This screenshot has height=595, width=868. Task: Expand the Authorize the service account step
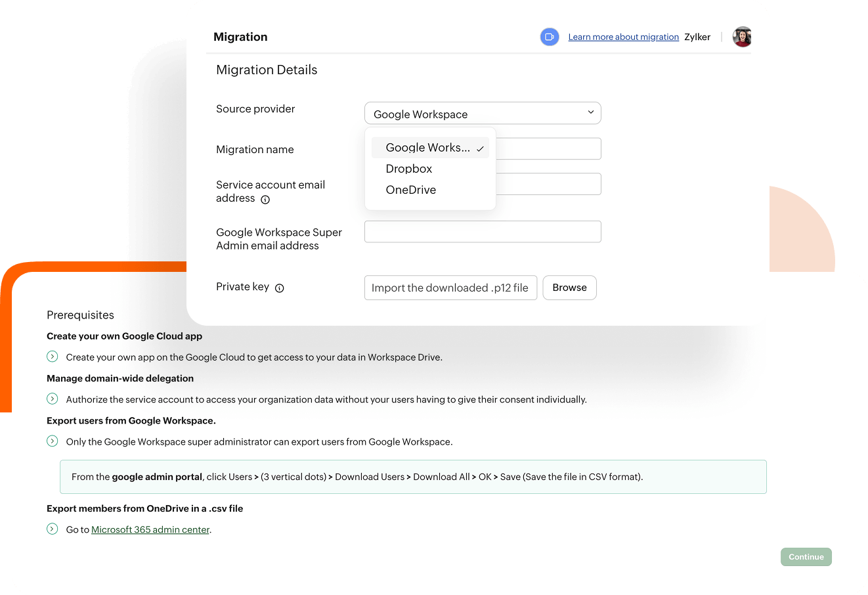click(53, 399)
